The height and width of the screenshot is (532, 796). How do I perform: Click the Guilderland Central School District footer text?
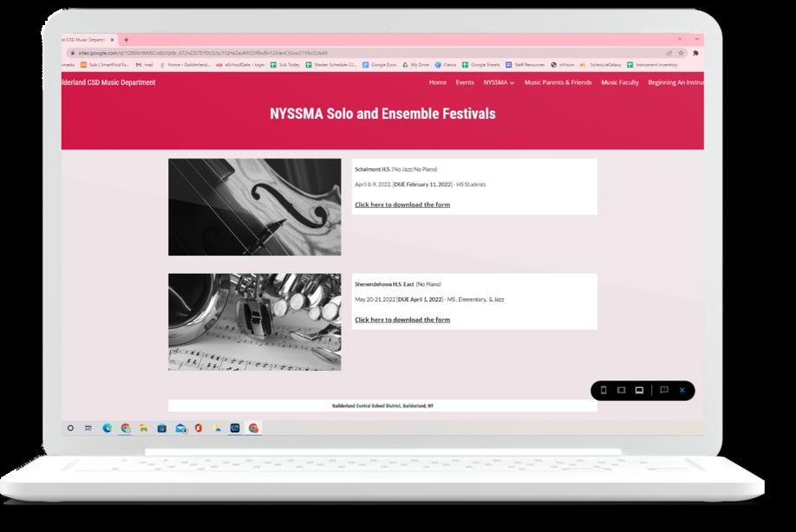[382, 405]
